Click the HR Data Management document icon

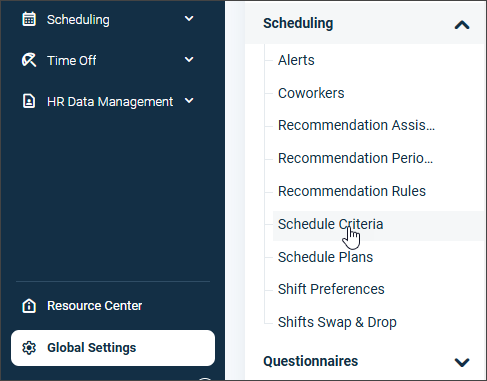pyautogui.click(x=29, y=101)
